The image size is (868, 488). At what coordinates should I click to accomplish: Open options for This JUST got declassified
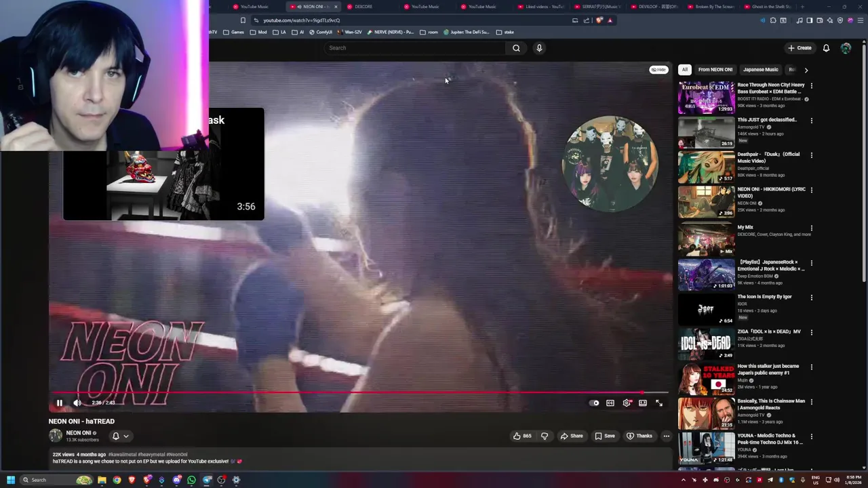pos(811,121)
